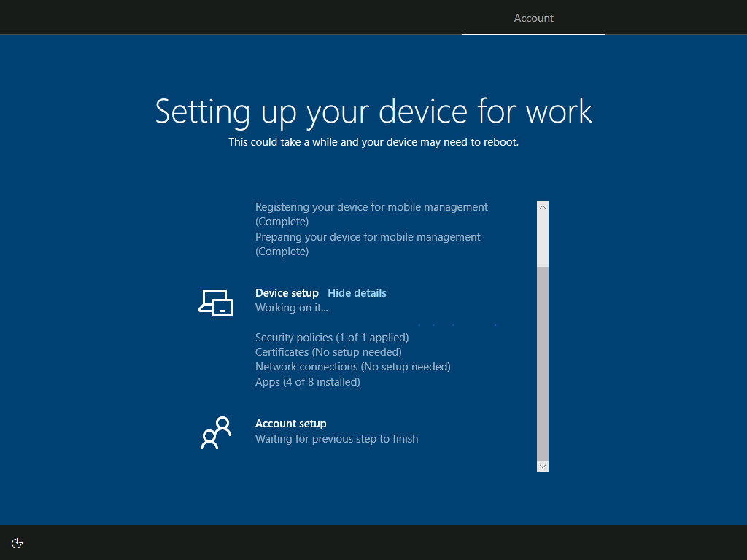Click the scrollbar track above the thumb

click(542, 239)
